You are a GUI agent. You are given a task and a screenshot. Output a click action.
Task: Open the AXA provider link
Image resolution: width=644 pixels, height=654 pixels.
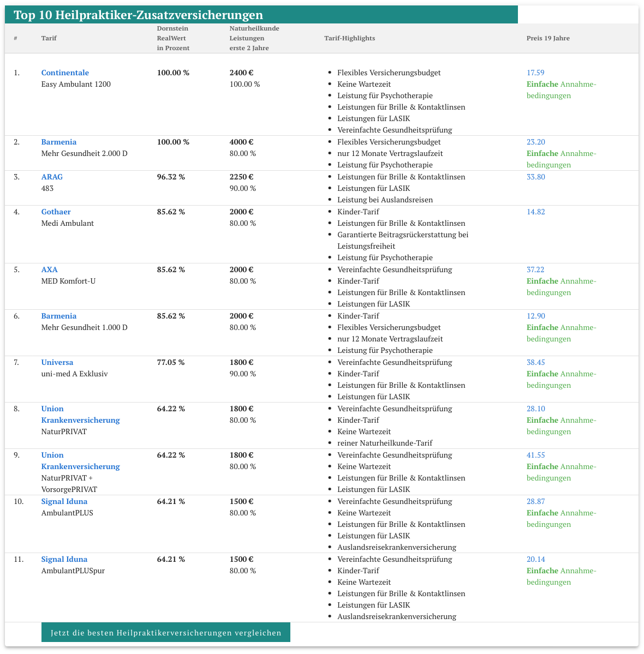[49, 269]
